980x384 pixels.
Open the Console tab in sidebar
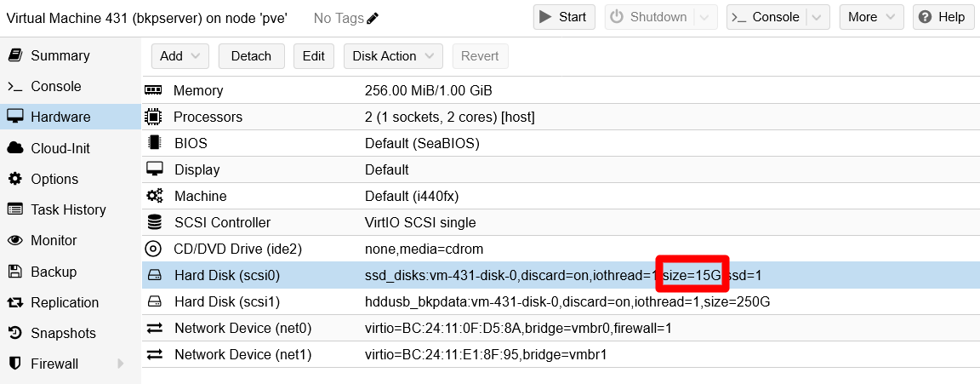click(71, 86)
